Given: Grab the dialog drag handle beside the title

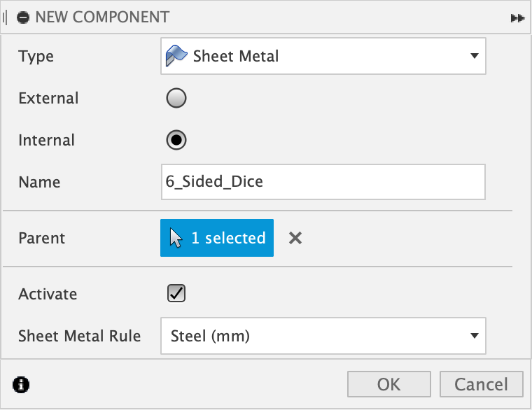Looking at the screenshot, I should point(4,17).
